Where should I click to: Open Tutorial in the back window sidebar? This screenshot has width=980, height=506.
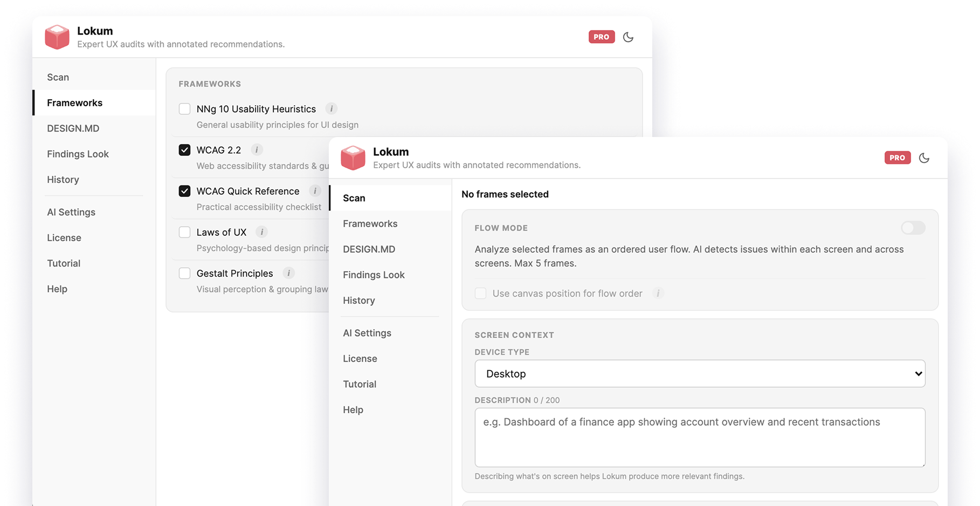pyautogui.click(x=94, y=263)
